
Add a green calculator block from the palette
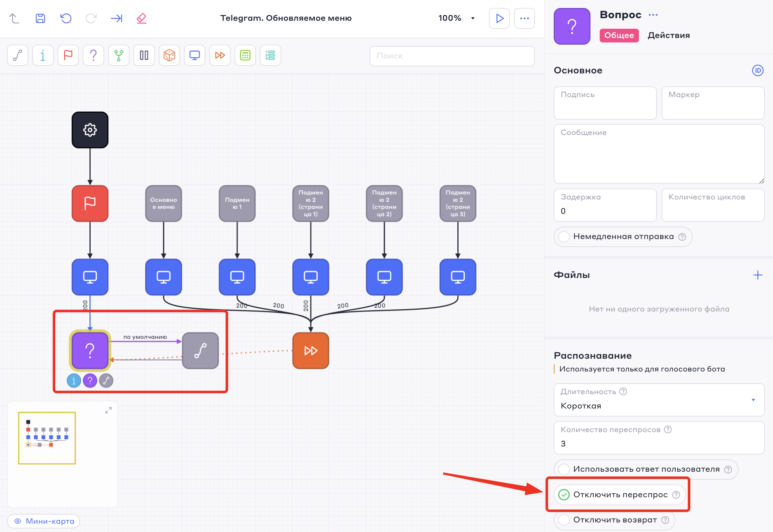point(245,55)
